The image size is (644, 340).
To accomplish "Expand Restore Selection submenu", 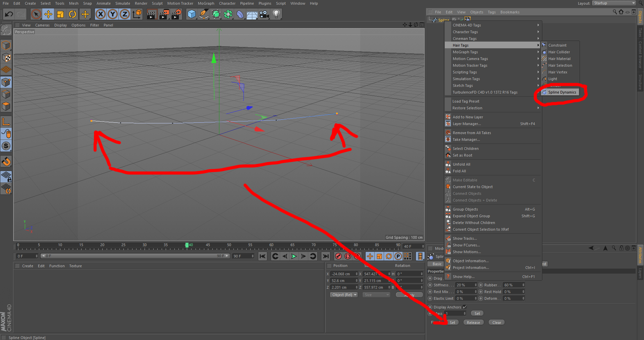I will (x=492, y=108).
